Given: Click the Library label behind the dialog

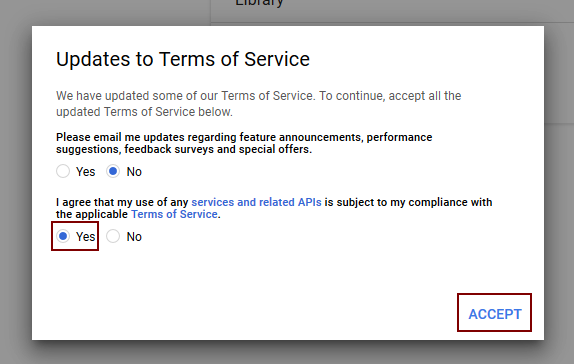Looking at the screenshot, I should pyautogui.click(x=259, y=3).
